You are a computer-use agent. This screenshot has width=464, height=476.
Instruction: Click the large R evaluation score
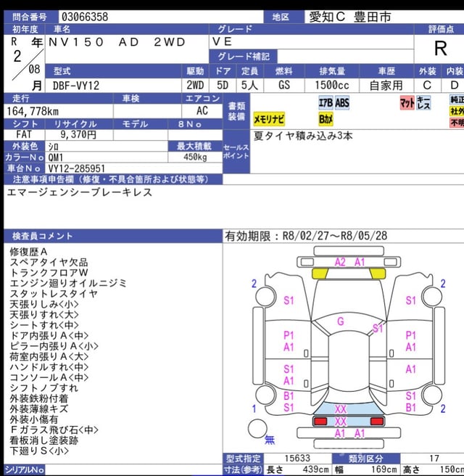tap(439, 49)
